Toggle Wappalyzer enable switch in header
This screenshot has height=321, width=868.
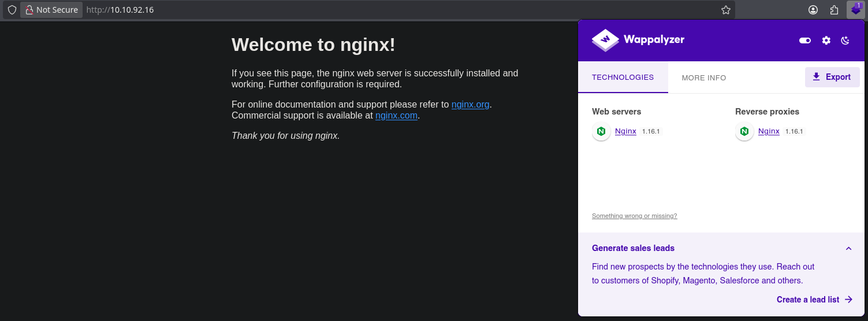coord(804,40)
